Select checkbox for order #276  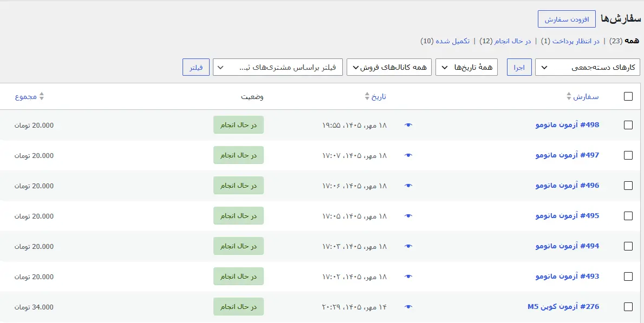tap(628, 307)
